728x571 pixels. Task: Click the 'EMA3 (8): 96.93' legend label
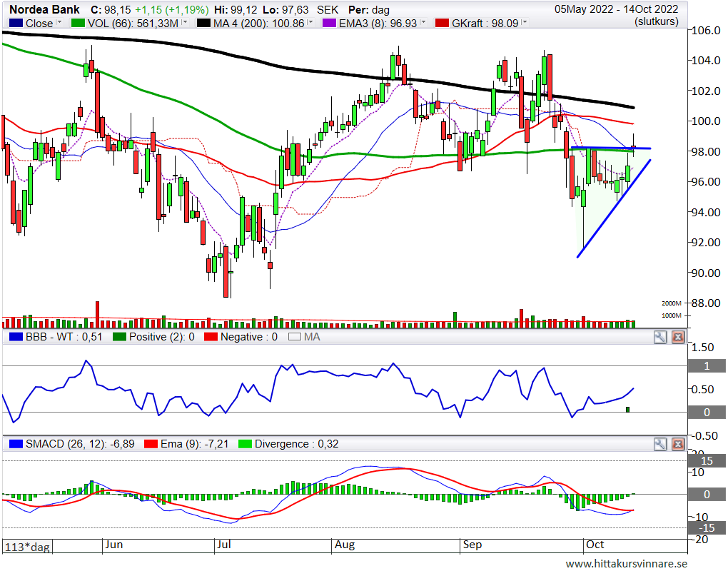pos(378,23)
